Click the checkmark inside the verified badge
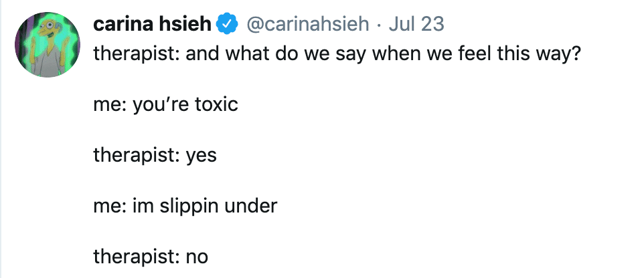The width and height of the screenshot is (644, 278). pyautogui.click(x=227, y=25)
